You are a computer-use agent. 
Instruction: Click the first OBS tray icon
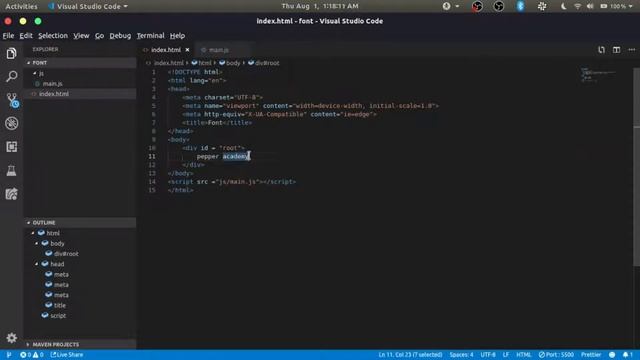click(477, 6)
